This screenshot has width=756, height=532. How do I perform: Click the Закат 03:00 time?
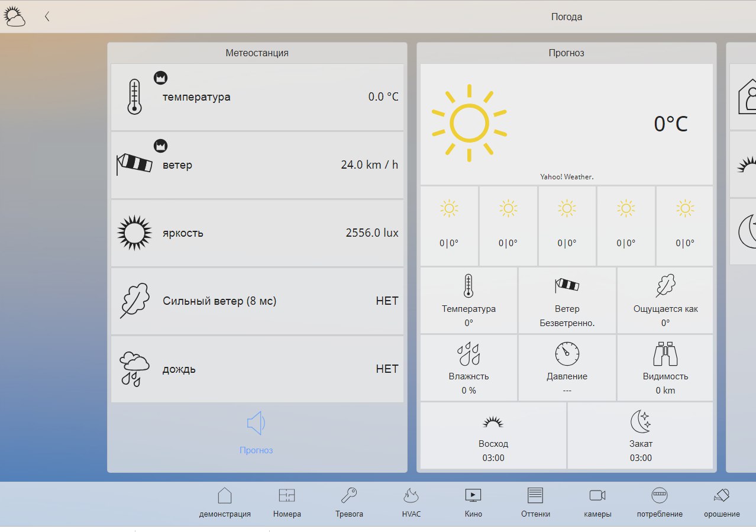[641, 458]
